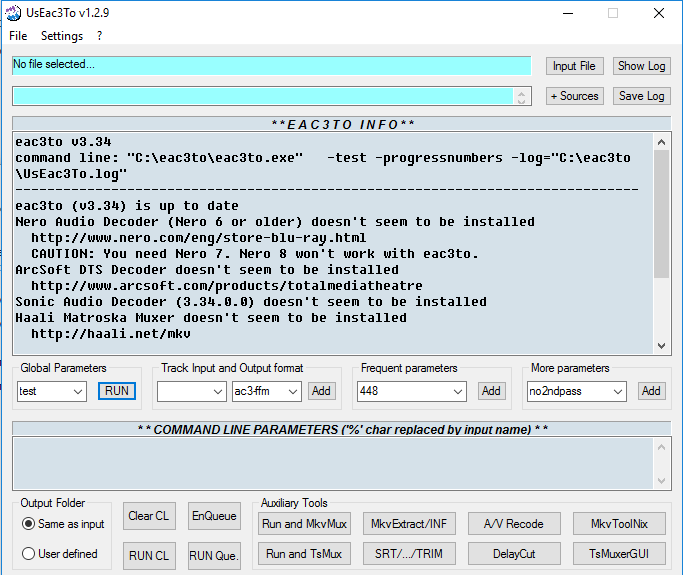The height and width of the screenshot is (575, 683).
Task: Open the File menu
Action: tap(18, 36)
